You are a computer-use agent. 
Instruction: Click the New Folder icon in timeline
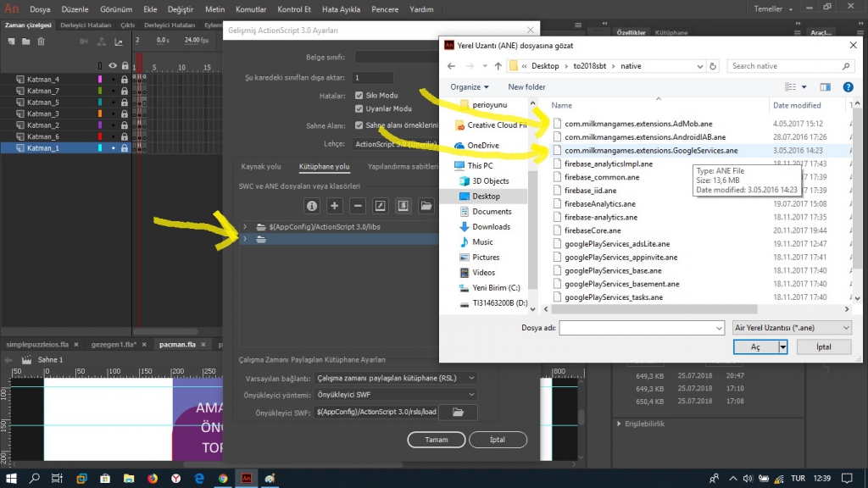pos(26,42)
